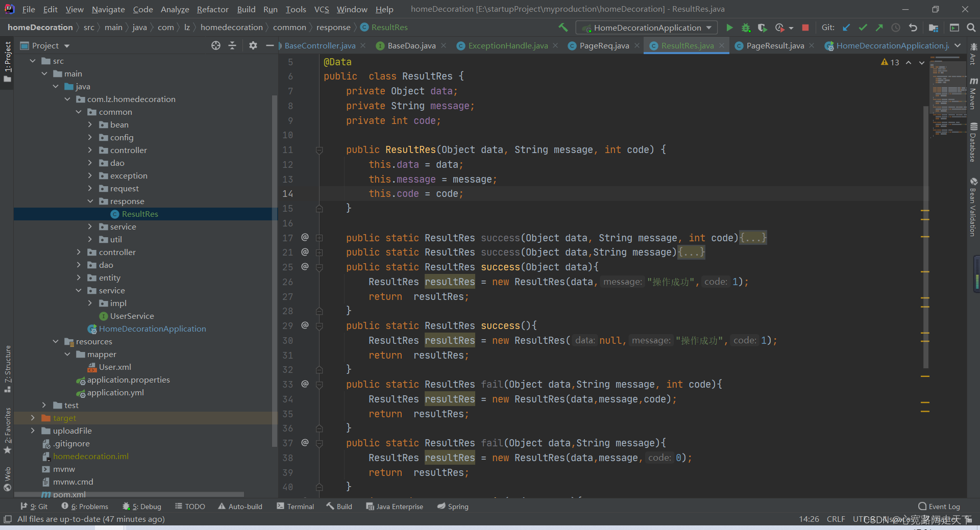Open the Web side panel
The image size is (980, 530).
(x=8, y=478)
